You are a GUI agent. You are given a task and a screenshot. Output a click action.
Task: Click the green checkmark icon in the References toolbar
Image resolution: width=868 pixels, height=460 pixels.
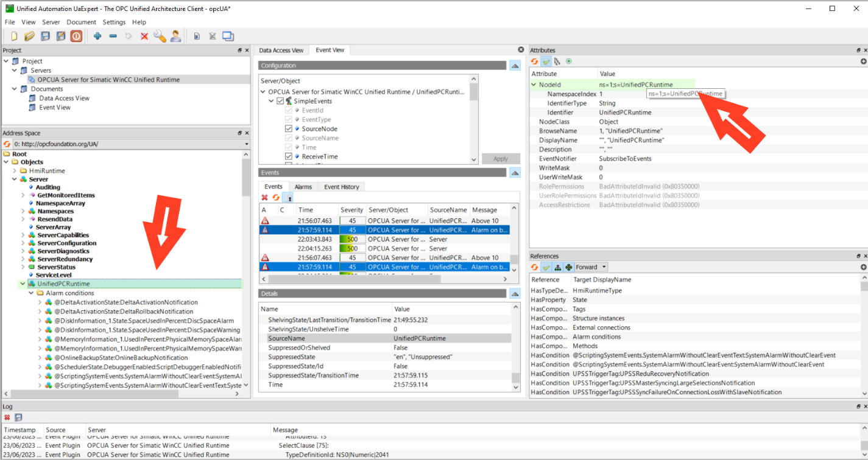tap(546, 267)
